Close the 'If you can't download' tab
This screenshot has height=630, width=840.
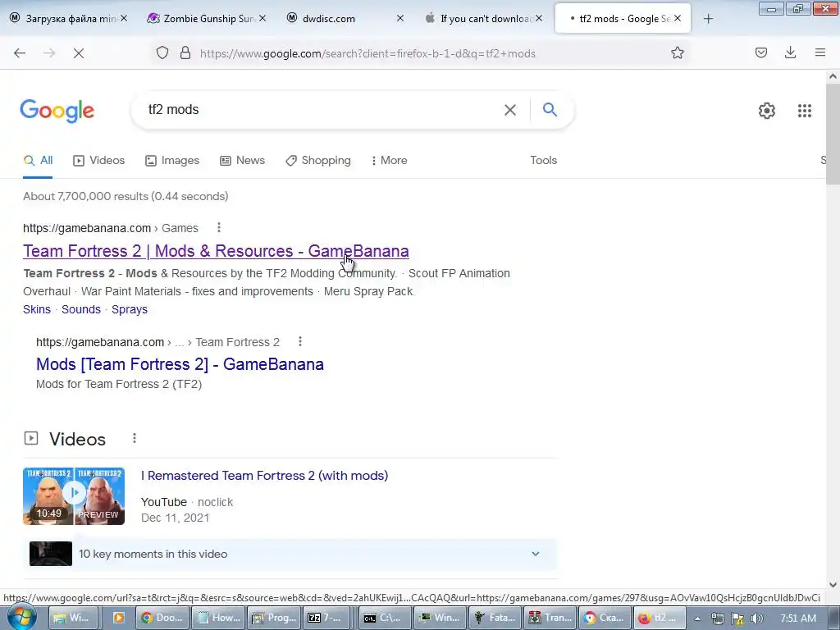[539, 18]
